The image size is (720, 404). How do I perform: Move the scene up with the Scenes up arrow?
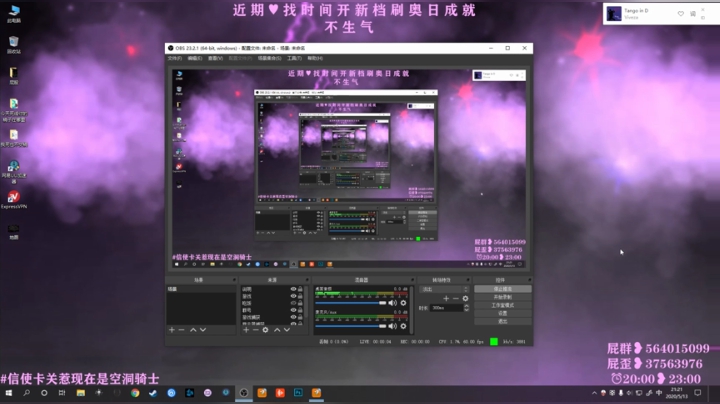pos(193,330)
